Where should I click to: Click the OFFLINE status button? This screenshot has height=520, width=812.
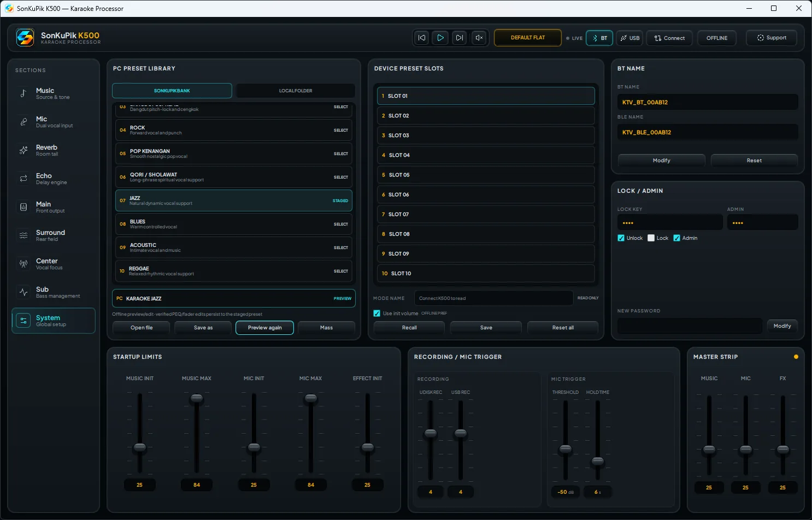tap(717, 38)
